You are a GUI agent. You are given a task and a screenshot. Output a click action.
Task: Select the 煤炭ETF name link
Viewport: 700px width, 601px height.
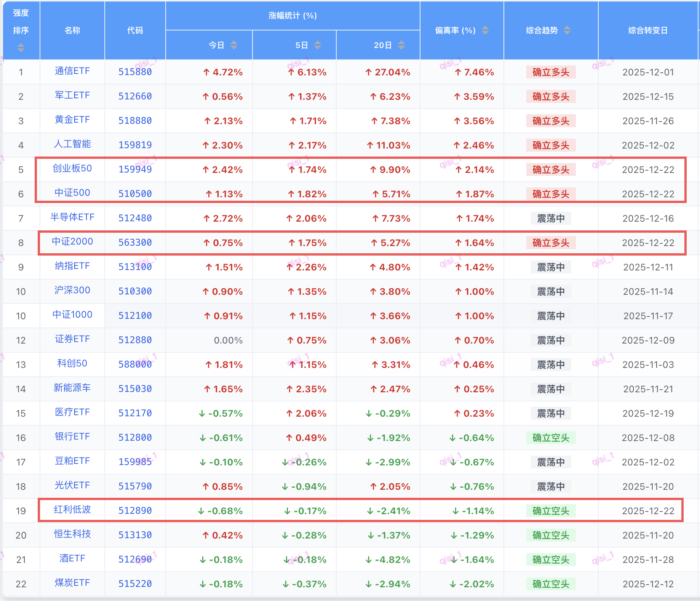click(72, 583)
